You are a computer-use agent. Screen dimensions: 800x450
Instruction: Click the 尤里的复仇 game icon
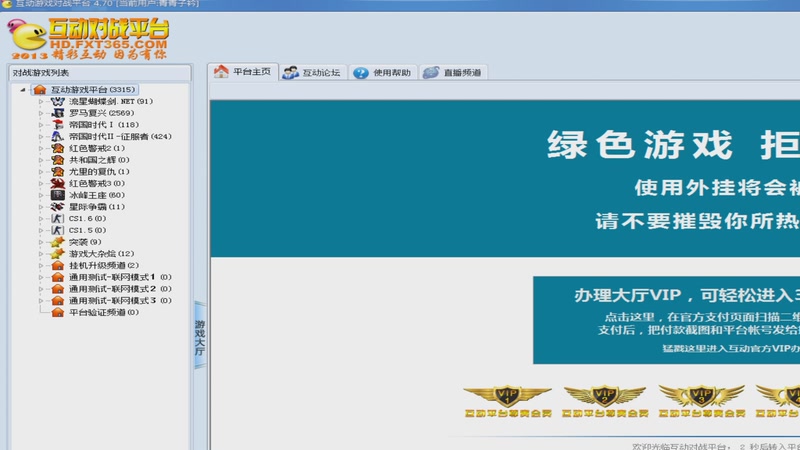58,172
